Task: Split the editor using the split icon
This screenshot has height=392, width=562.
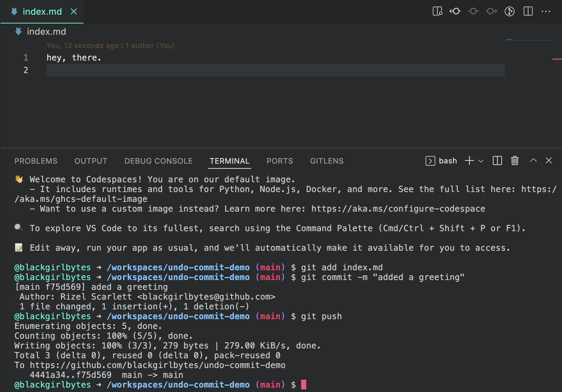Action: (x=528, y=11)
